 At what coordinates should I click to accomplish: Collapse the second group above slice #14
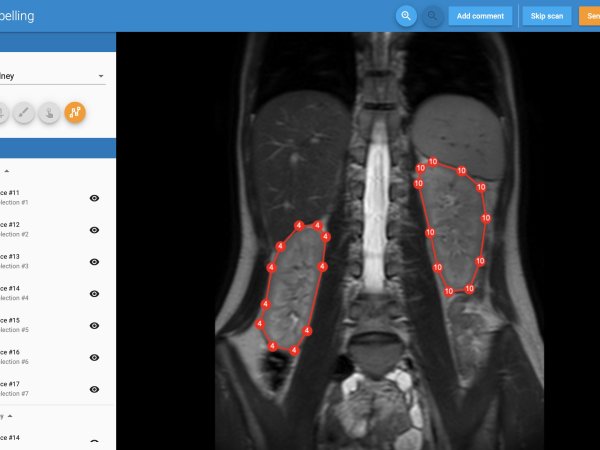(x=10, y=416)
